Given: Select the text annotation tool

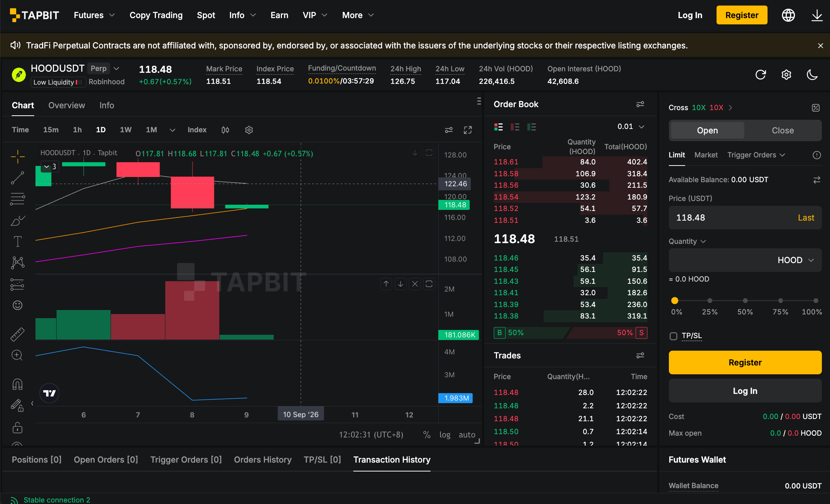Looking at the screenshot, I should (17, 241).
